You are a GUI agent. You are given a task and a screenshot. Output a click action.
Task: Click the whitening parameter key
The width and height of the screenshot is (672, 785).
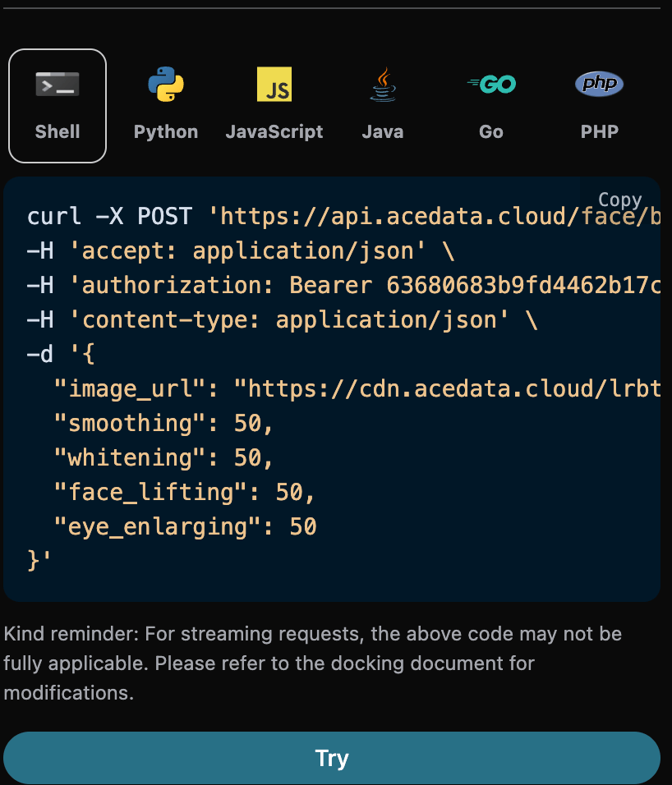click(x=135, y=457)
